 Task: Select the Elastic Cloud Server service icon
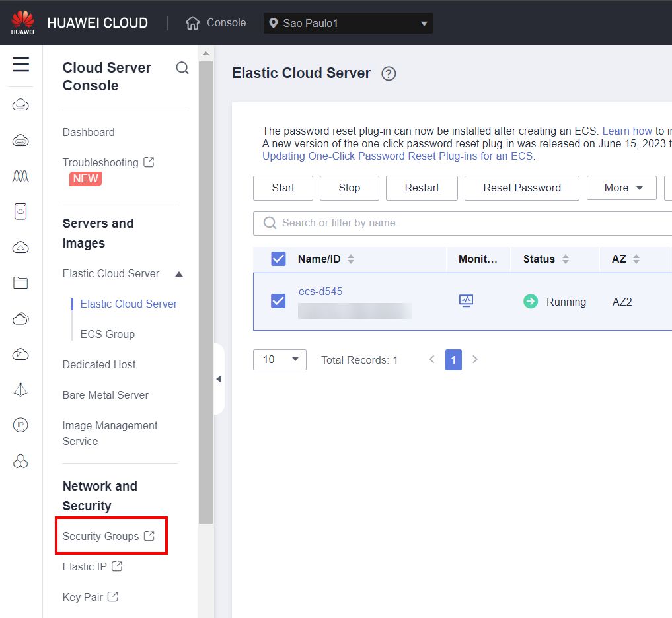click(20, 104)
